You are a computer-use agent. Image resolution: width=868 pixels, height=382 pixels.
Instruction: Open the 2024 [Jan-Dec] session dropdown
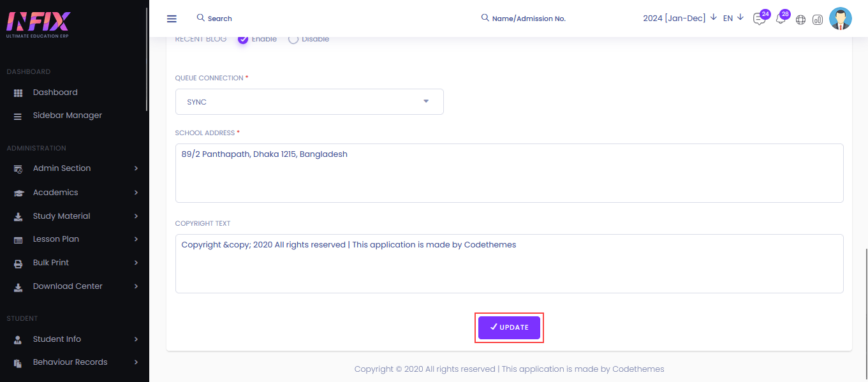(680, 18)
